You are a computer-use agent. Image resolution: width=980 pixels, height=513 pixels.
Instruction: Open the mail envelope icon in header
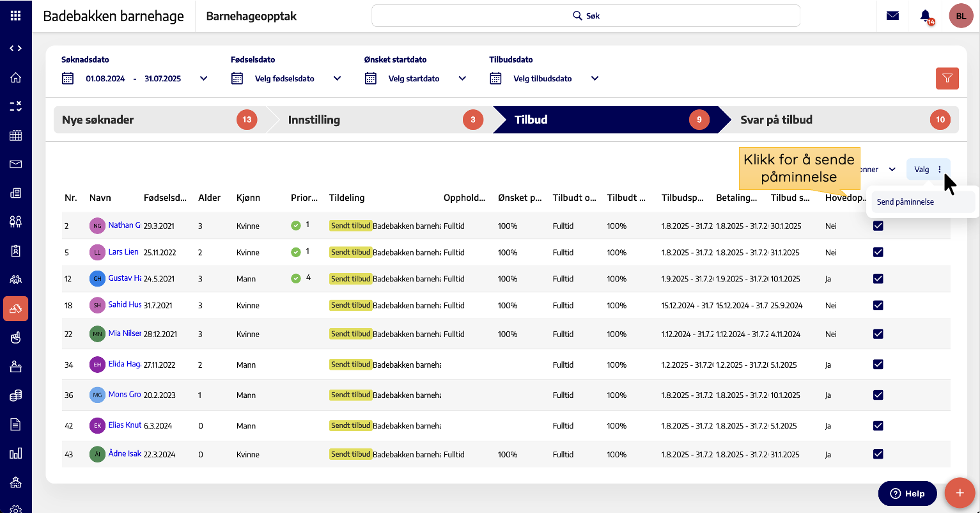pyautogui.click(x=892, y=16)
